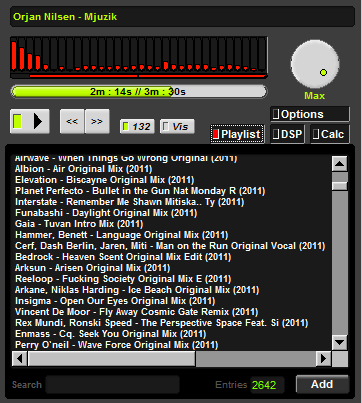Select Gaia - Tuvan Intro Mix track
Viewport: 362px width, 403px height.
(x=79, y=224)
